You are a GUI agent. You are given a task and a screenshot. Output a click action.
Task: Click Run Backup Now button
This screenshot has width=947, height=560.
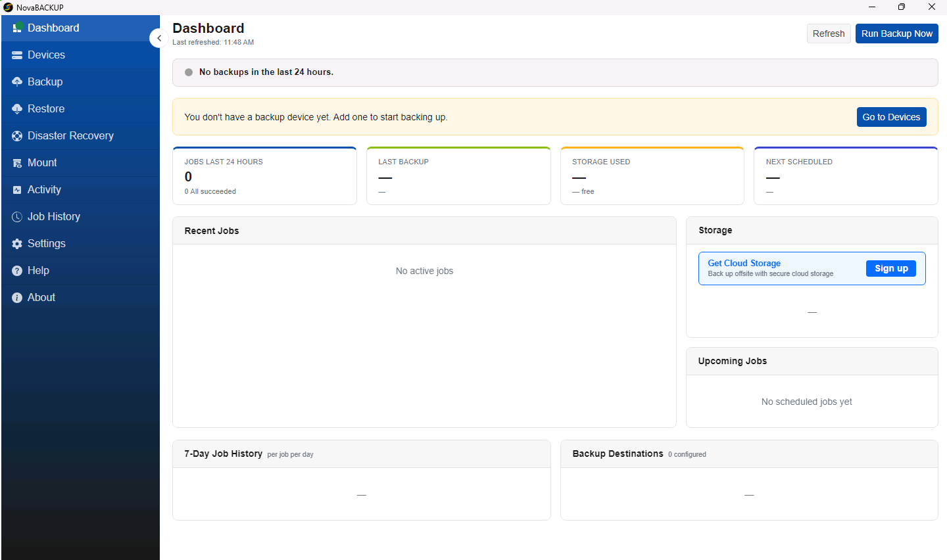tap(897, 34)
